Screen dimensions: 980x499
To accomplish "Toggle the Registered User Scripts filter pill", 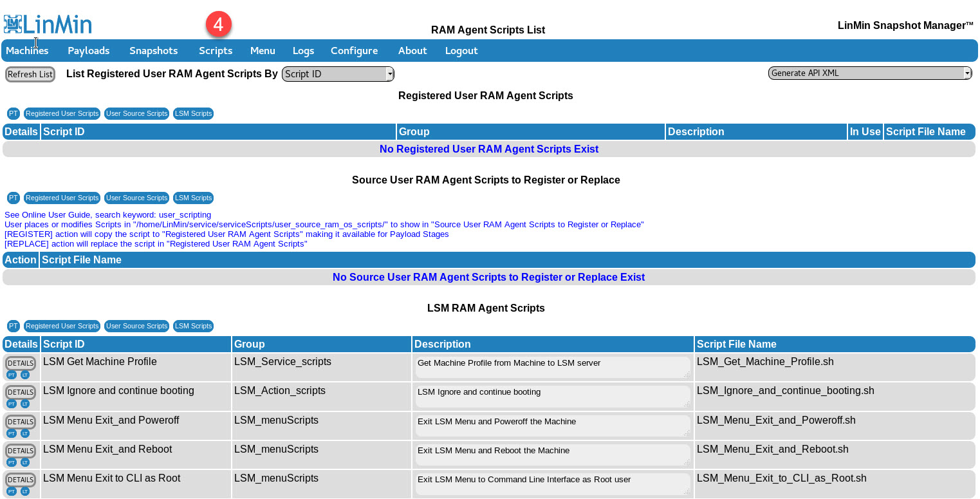I will point(62,113).
